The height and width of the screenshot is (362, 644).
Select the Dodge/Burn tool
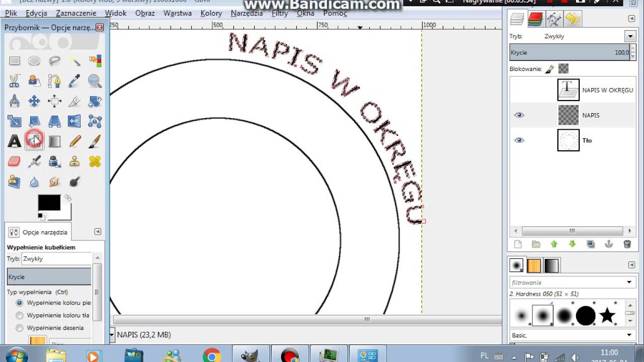coord(75,182)
